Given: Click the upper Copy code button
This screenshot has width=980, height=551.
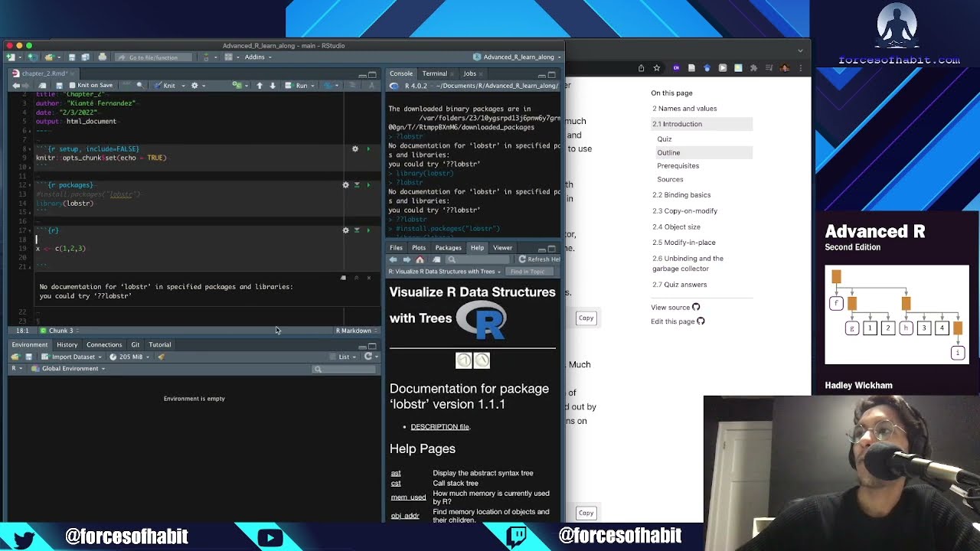Looking at the screenshot, I should [x=586, y=318].
